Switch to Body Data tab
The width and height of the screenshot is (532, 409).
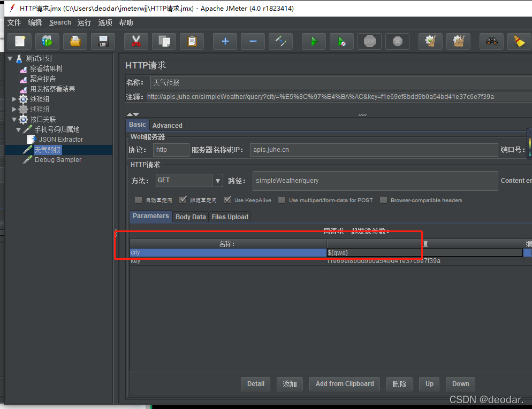click(x=191, y=217)
